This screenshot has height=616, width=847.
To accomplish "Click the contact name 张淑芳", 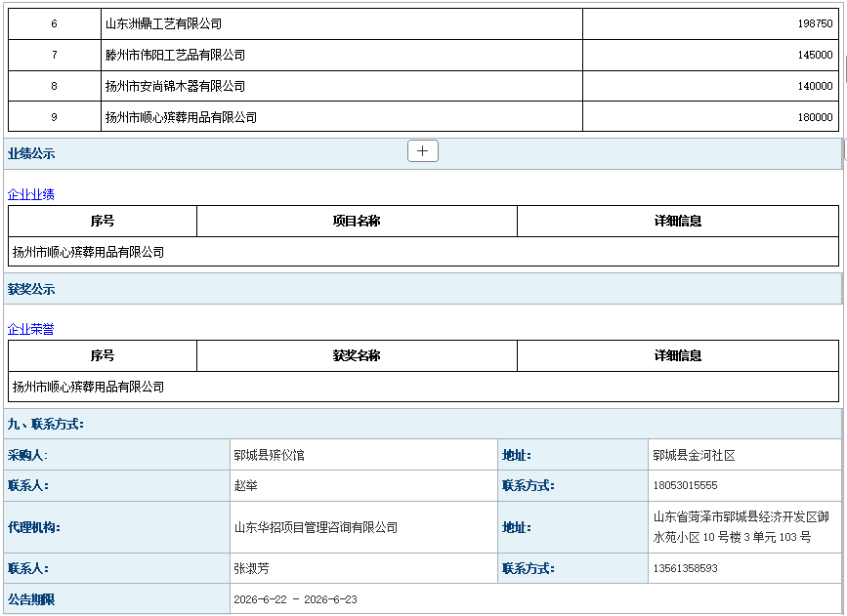I will coord(251,568).
